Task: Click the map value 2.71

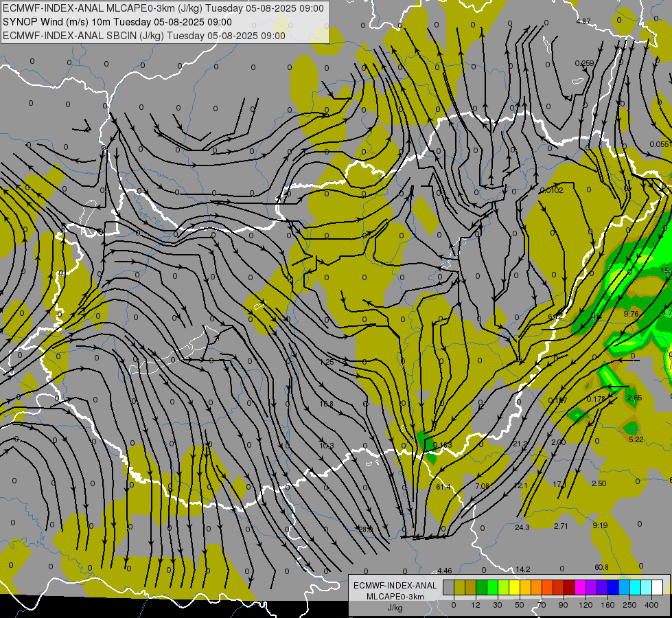Action: (x=561, y=526)
